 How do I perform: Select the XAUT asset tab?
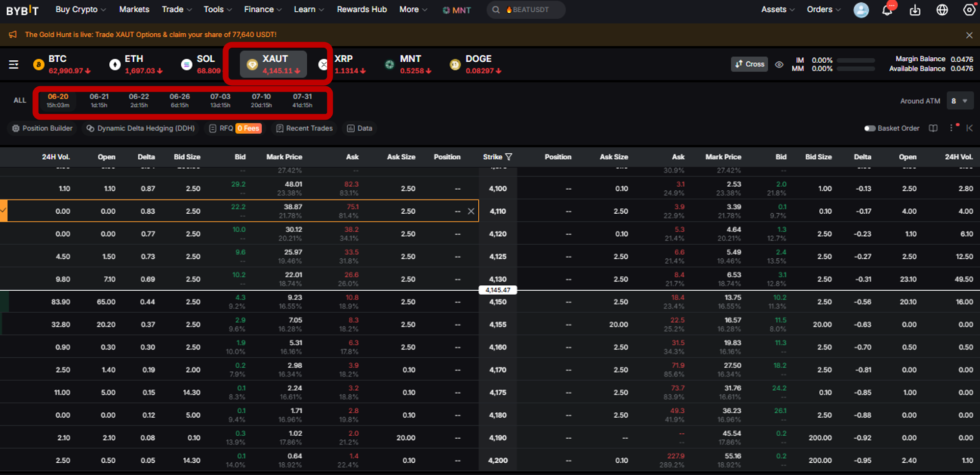(x=273, y=64)
